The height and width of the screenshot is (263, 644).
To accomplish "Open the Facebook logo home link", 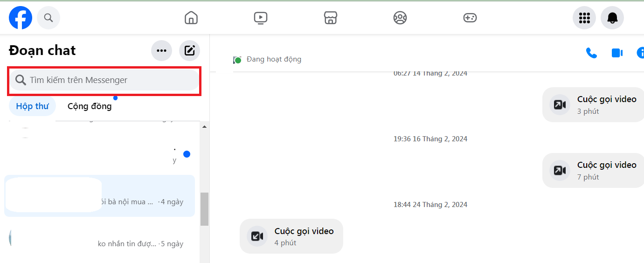I will coord(21,18).
